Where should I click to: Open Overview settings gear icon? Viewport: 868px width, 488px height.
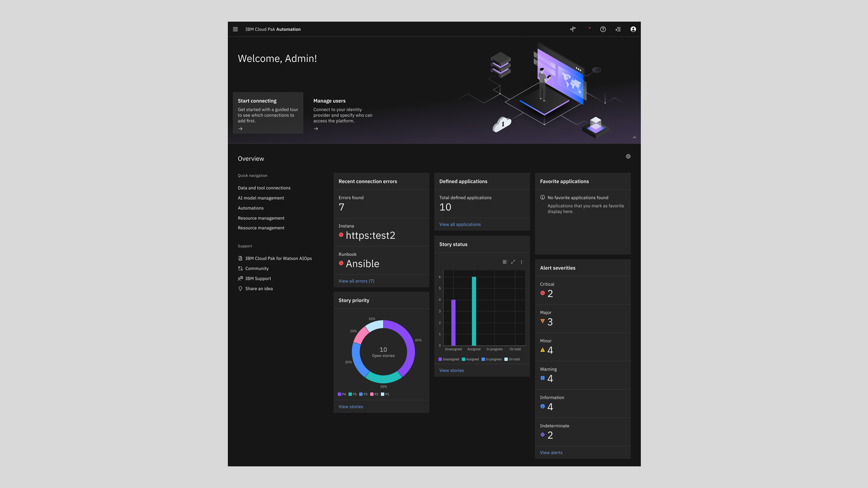coord(628,157)
